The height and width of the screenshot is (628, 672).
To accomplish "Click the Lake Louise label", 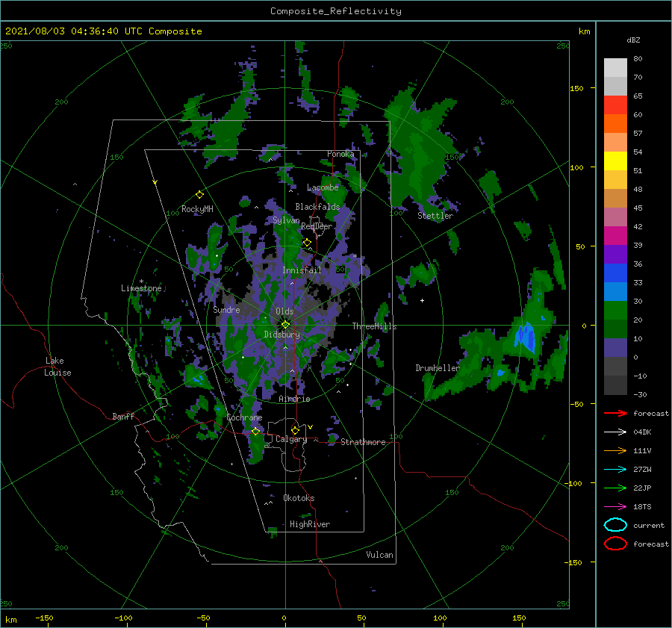I will coord(57,367).
